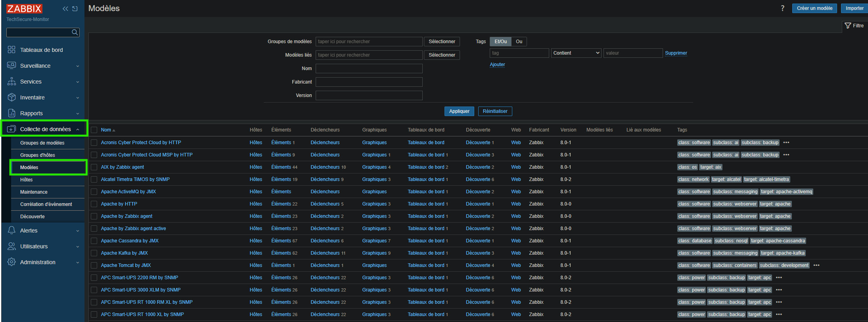Screen dimensions: 868x322
Task: Open the Apache Cassandra by JMX template
Action: [130, 241]
